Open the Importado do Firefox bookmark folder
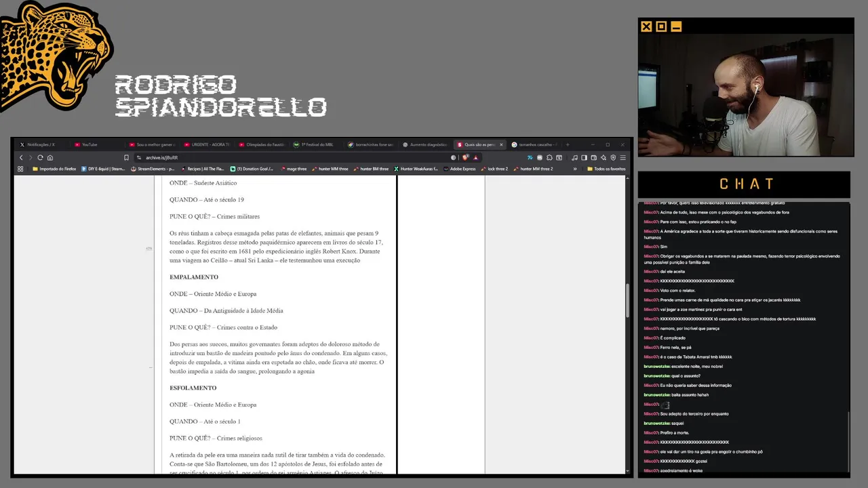 click(x=54, y=169)
